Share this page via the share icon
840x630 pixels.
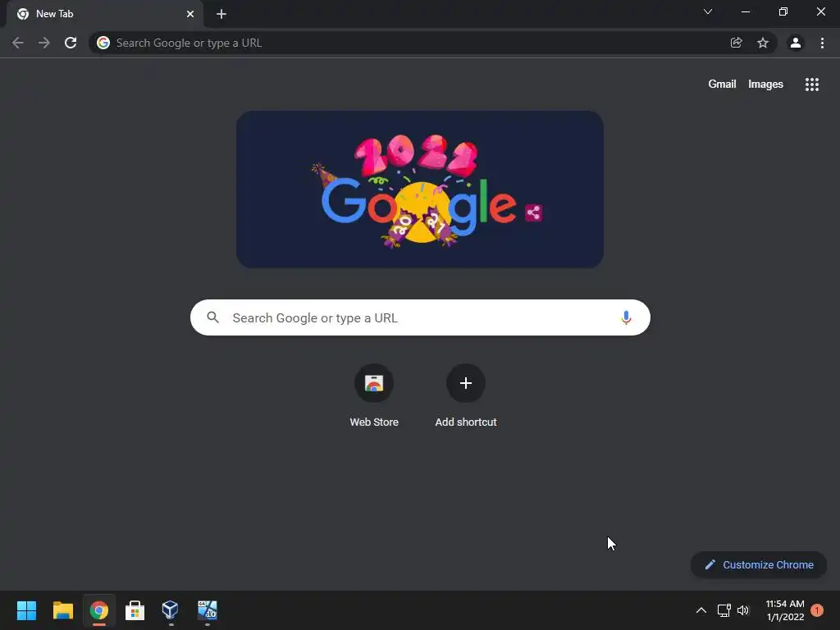736,43
